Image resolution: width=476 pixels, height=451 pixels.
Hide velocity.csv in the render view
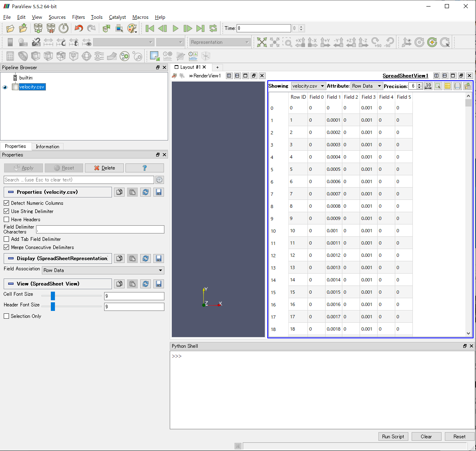tap(5, 87)
